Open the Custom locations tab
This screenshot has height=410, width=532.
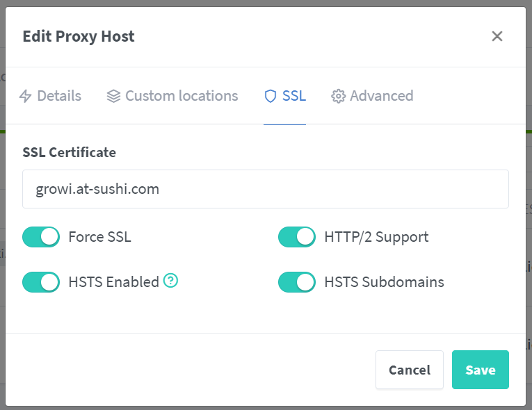coord(172,96)
